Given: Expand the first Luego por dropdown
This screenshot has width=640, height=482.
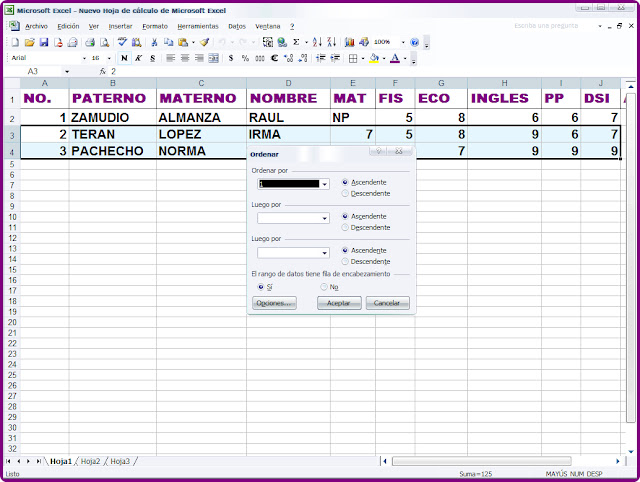Looking at the screenshot, I should coord(324,218).
